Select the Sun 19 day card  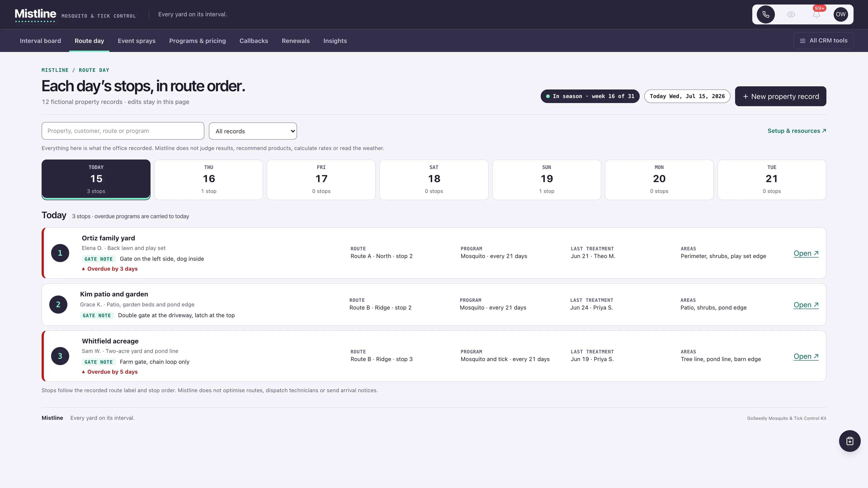point(547,180)
